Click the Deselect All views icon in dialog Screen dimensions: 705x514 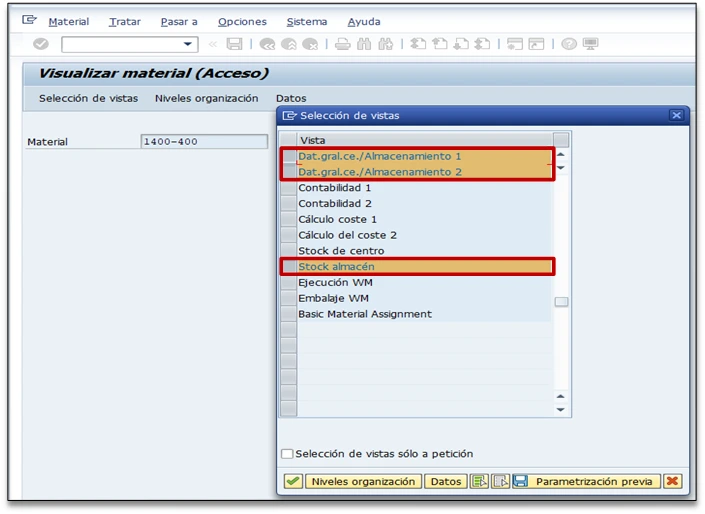(500, 481)
